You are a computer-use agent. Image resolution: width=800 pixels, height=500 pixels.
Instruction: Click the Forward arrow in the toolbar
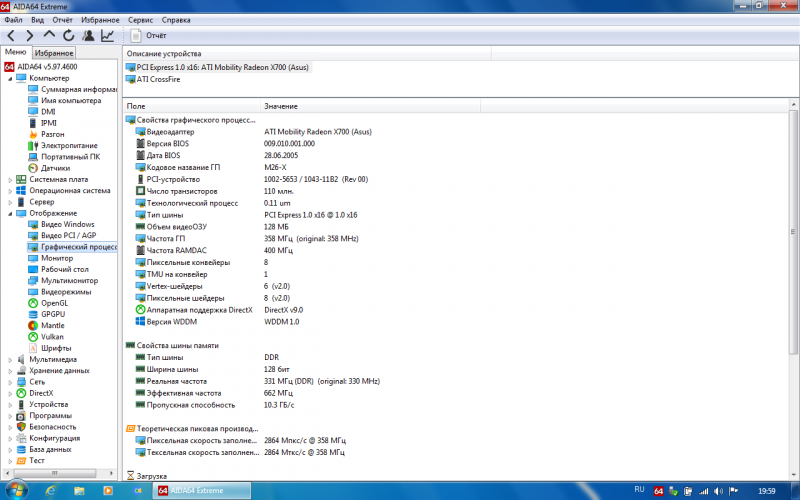[30, 35]
